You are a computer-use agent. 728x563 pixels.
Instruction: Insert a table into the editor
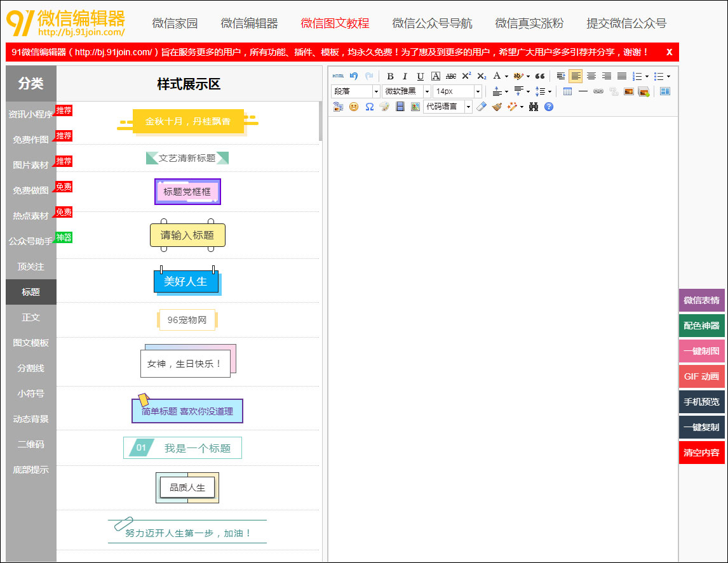point(567,91)
